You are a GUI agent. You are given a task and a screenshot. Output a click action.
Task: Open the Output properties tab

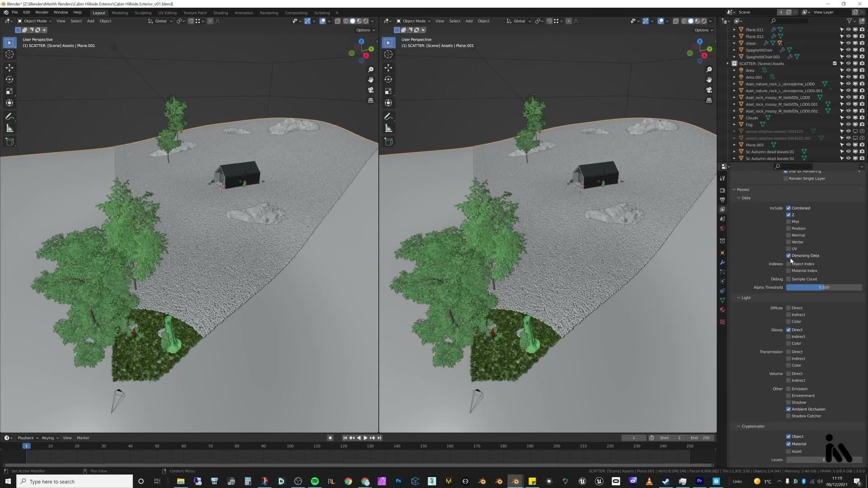pyautogui.click(x=722, y=200)
